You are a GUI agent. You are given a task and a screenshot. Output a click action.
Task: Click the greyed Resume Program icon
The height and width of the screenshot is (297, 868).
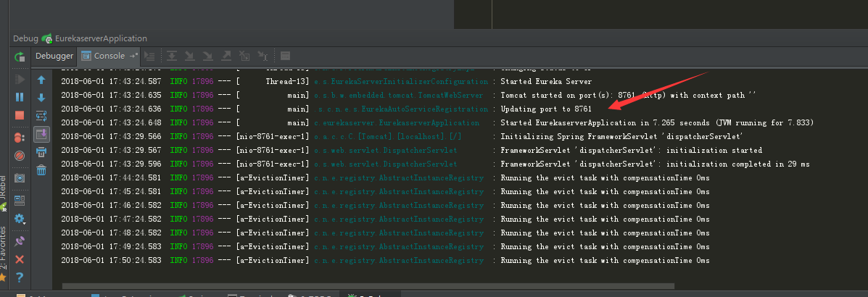pos(20,80)
